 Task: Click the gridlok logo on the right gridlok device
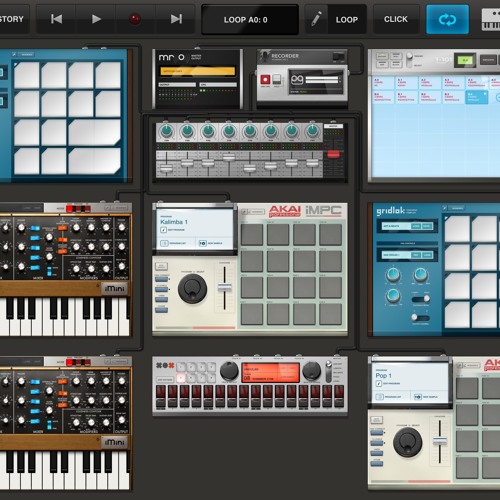[391, 211]
